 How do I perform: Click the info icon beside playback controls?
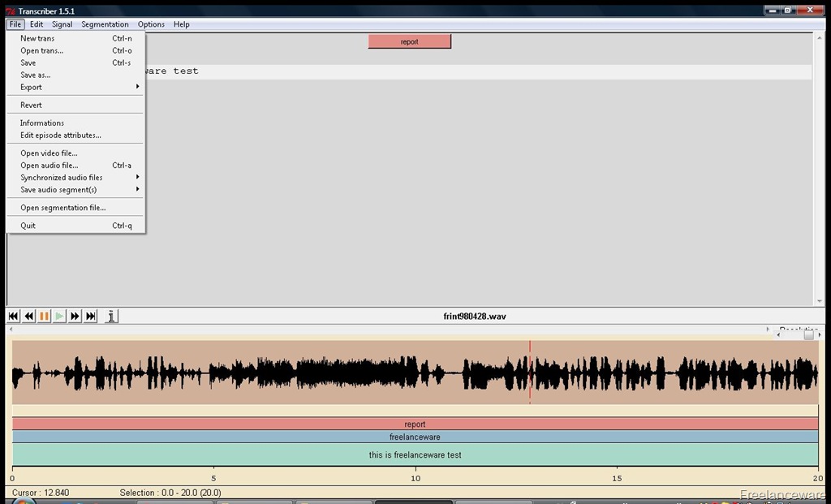tap(111, 317)
